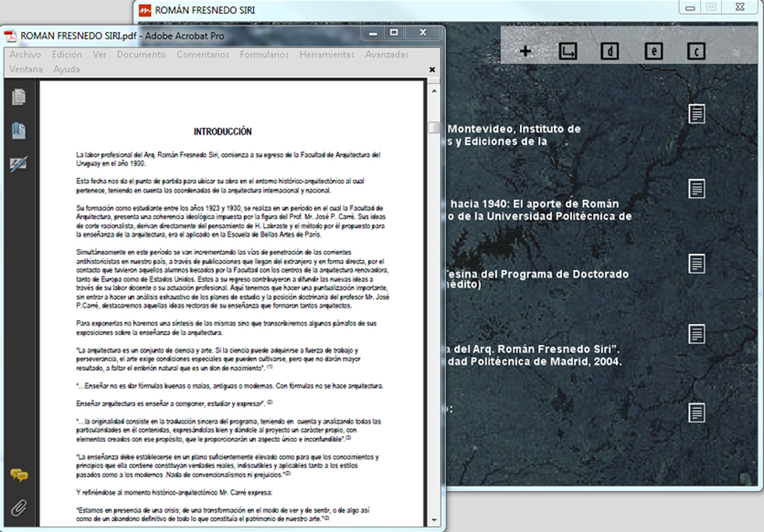Open the document icon beside 'hacia 1940: El aporte de Román'

click(697, 188)
